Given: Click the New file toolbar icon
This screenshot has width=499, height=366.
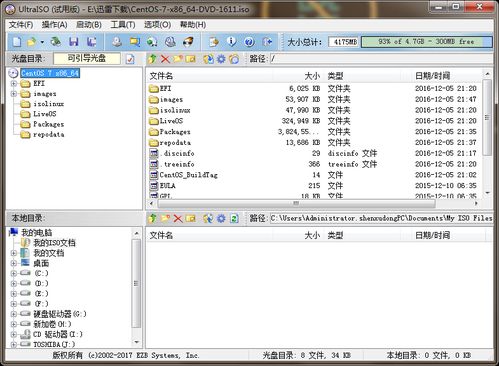Looking at the screenshot, I should pos(17,42).
